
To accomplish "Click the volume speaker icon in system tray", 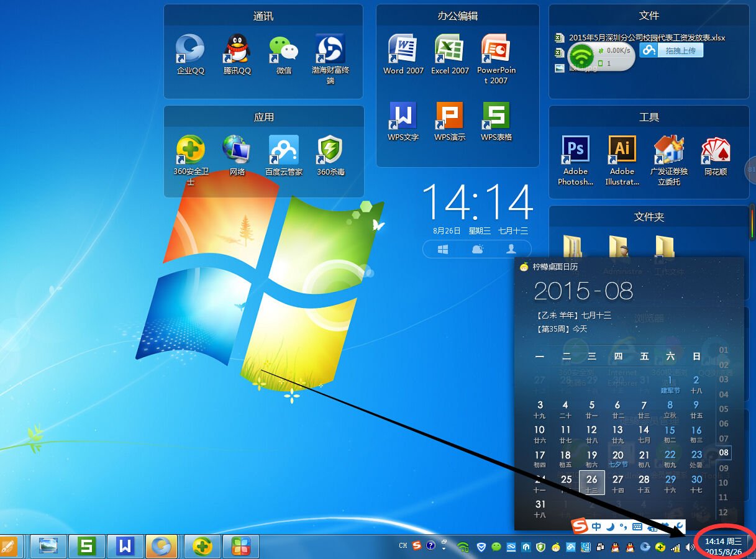I will pyautogui.click(x=690, y=547).
